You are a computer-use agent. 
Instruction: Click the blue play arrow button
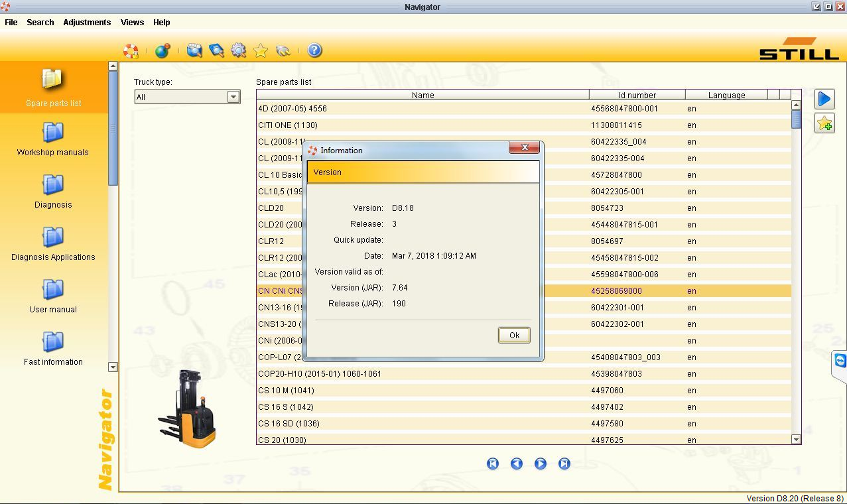pos(824,99)
